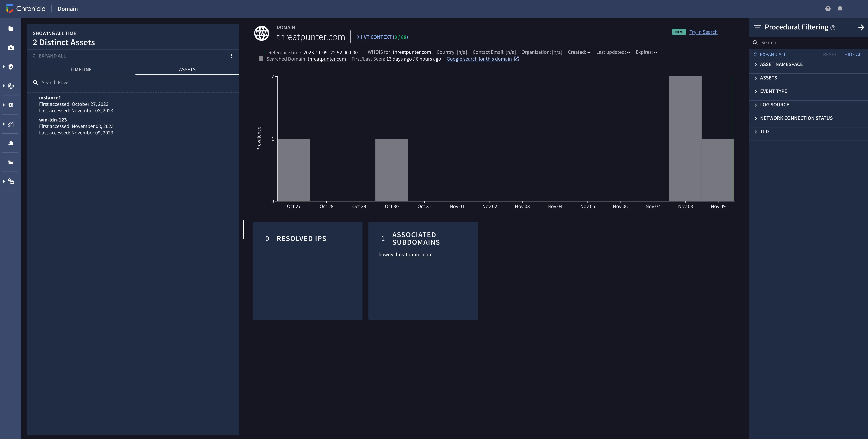Collapse Procedural Filtering with the right arrow
The height and width of the screenshot is (439, 868).
click(x=861, y=27)
